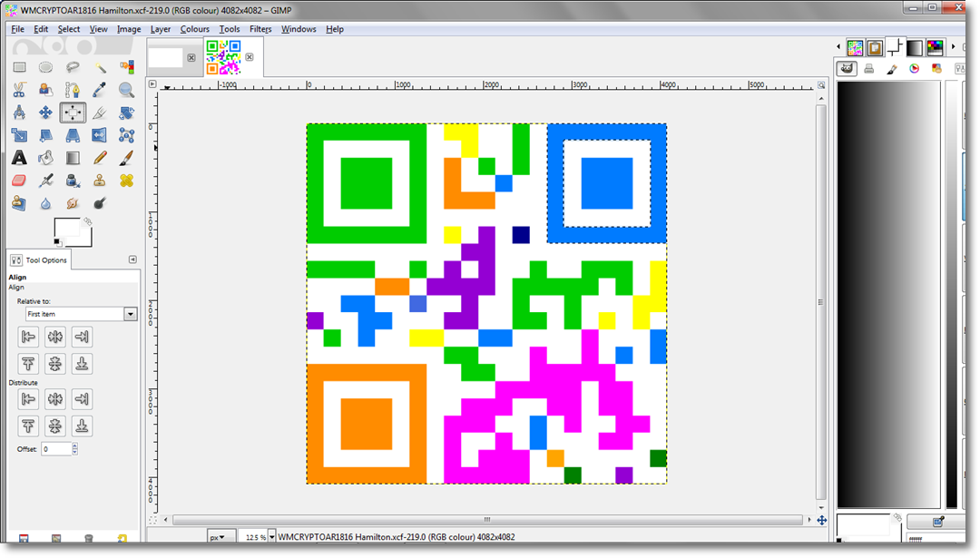The image size is (980, 558).
Task: Choose the Paths tool
Action: [73, 90]
